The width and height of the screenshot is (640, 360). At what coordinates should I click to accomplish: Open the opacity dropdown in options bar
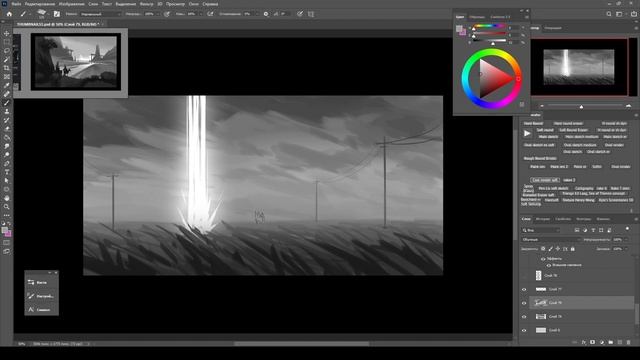click(x=157, y=14)
